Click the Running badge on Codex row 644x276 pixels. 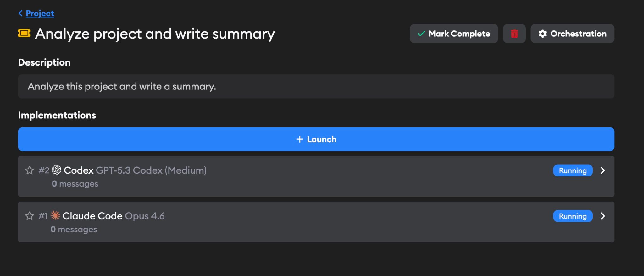point(573,170)
